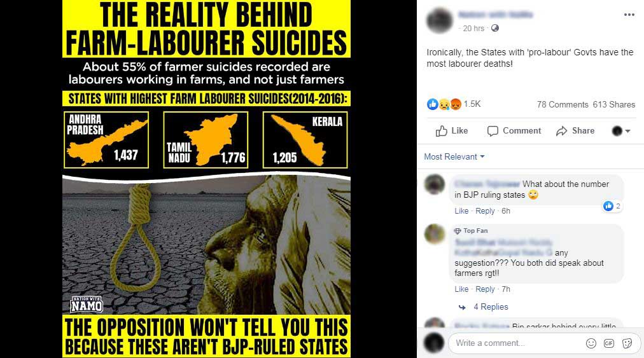Reply to the BJP ruling states comment
Viewport: 644px width, 358px height.
click(485, 210)
